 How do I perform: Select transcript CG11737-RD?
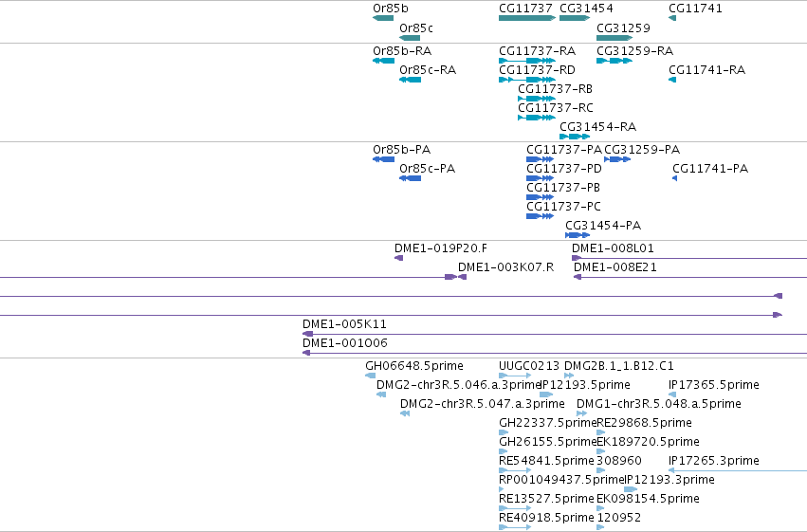538,70
